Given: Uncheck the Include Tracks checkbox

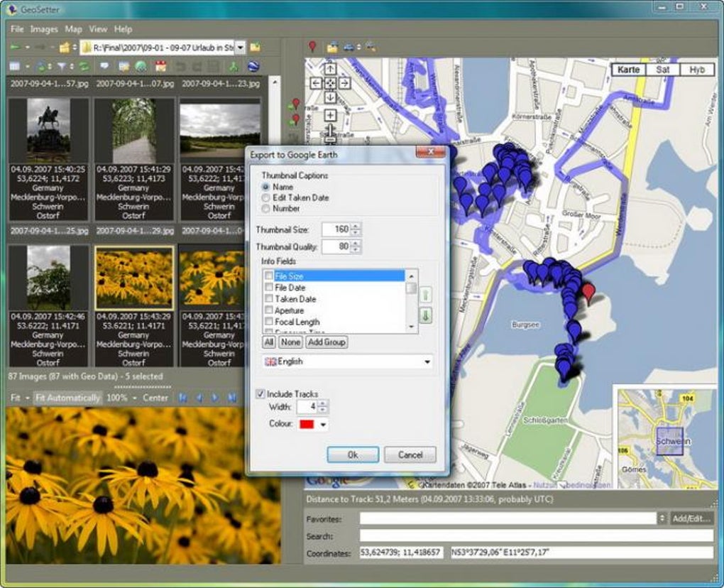Looking at the screenshot, I should (260, 393).
